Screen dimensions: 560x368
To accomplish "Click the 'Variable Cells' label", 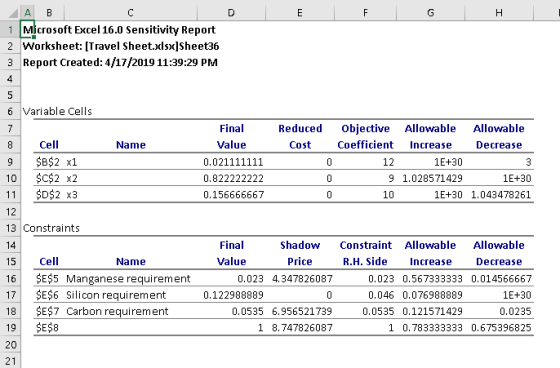I will coord(57,111).
